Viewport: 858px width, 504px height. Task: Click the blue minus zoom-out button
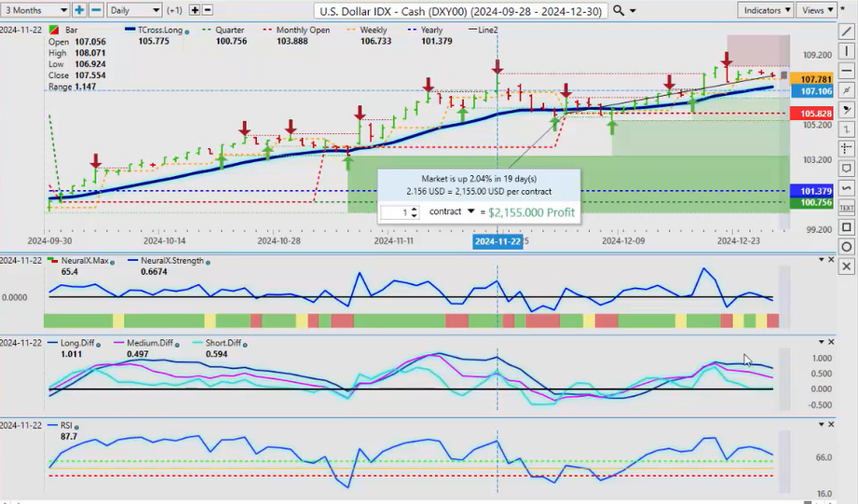[x=96, y=10]
